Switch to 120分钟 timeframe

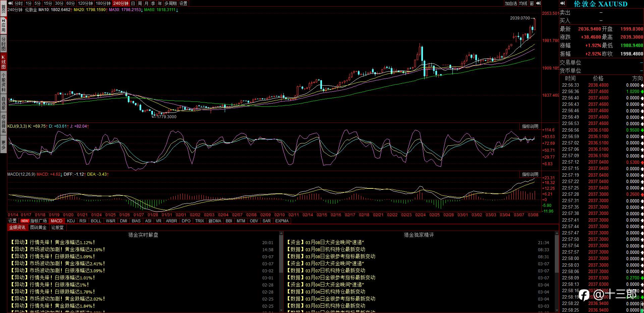[85, 3]
